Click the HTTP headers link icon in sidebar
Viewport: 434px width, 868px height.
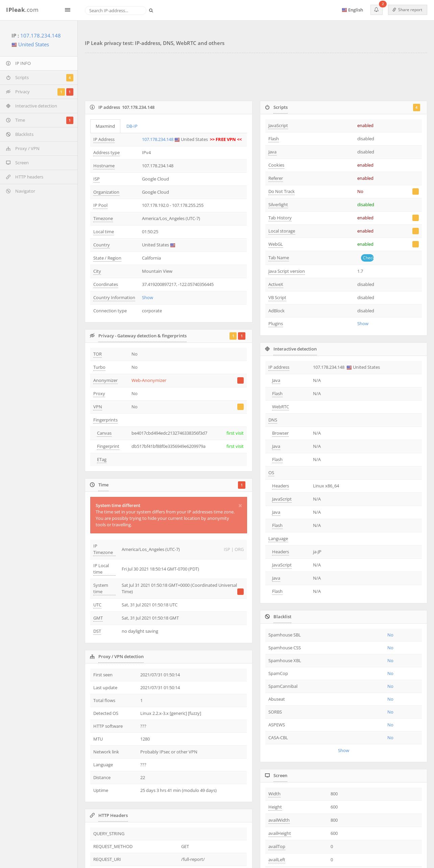tap(8, 177)
